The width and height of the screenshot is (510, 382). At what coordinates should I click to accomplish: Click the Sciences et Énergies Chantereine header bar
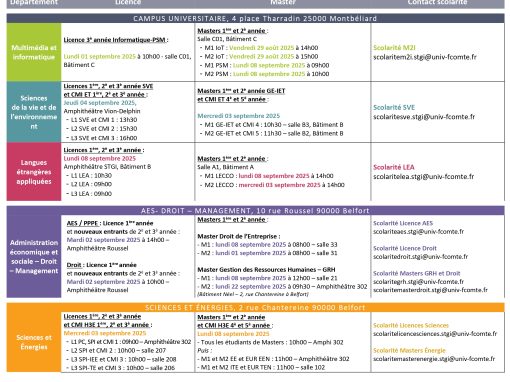(255, 307)
